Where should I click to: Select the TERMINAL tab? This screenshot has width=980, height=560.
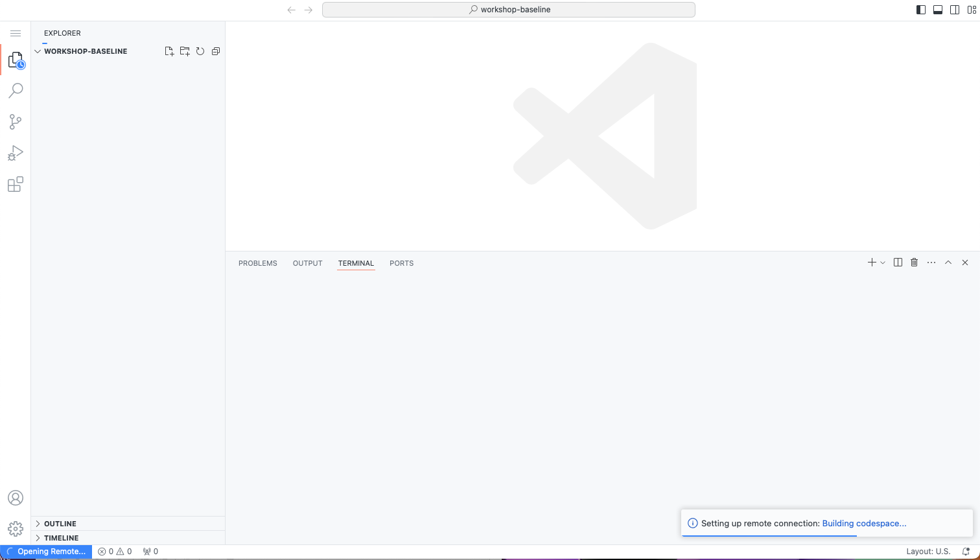point(356,263)
